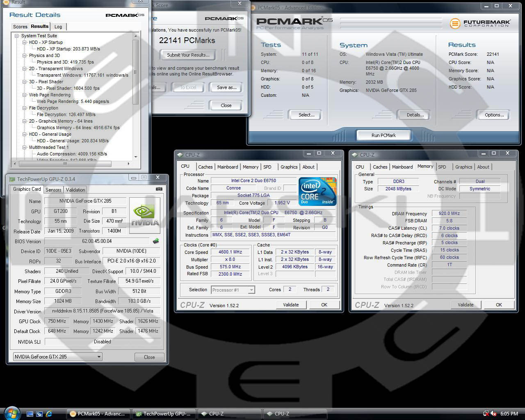Click the DRAM Frequency value 920.0 MHz
The height and width of the screenshot is (420, 525).
pyautogui.click(x=449, y=213)
